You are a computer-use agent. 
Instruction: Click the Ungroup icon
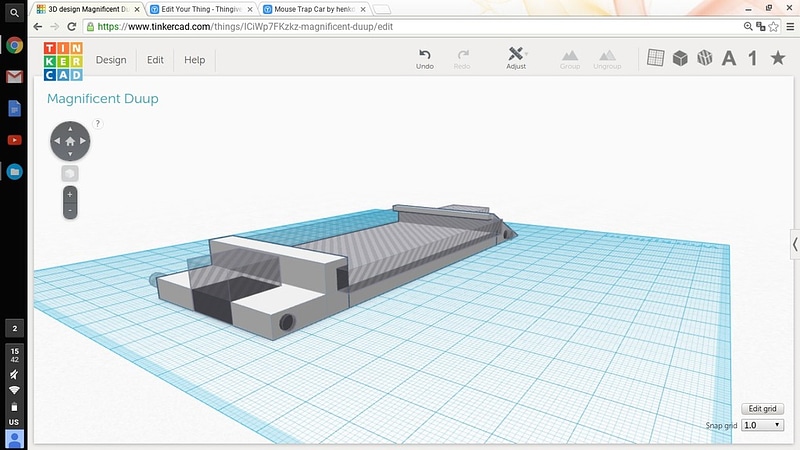(x=607, y=59)
